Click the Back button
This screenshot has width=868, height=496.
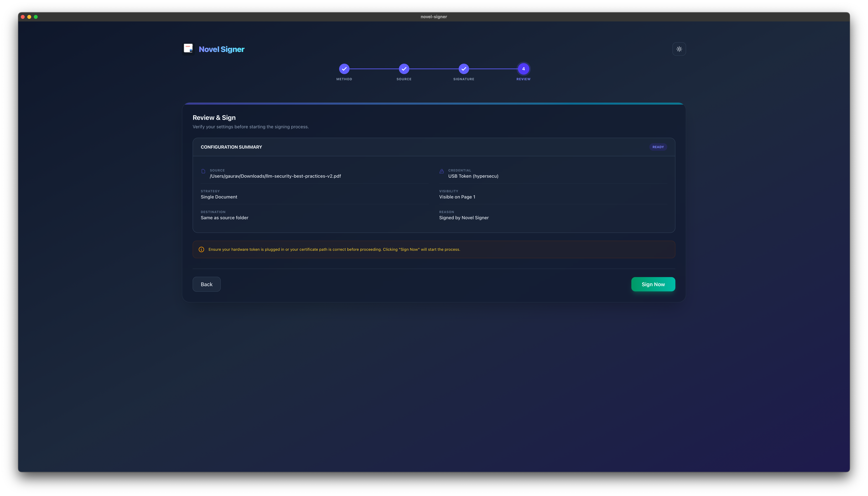click(x=206, y=284)
